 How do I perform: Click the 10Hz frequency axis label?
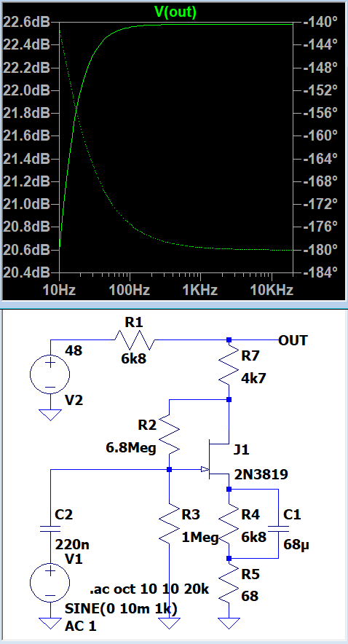tap(59, 291)
